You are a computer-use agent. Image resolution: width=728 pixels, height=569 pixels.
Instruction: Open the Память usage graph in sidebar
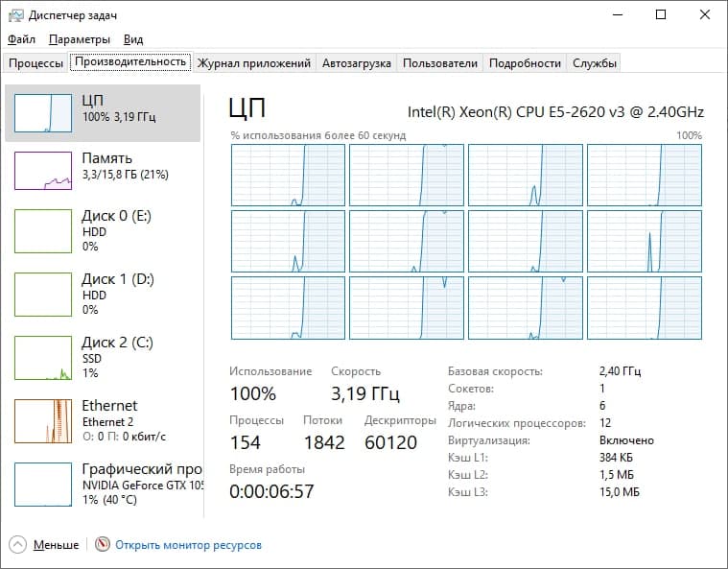(43, 170)
